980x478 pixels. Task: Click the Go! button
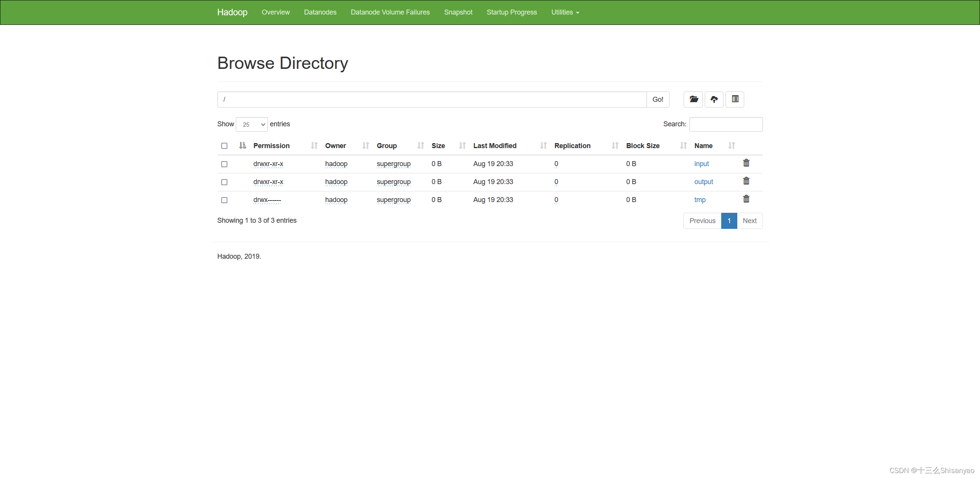coord(658,100)
